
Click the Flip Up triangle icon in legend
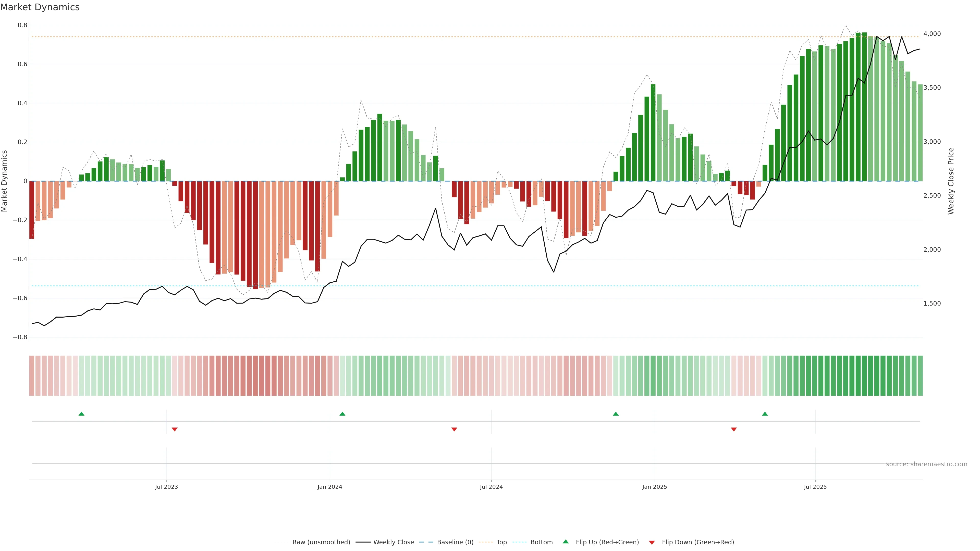[x=566, y=542]
